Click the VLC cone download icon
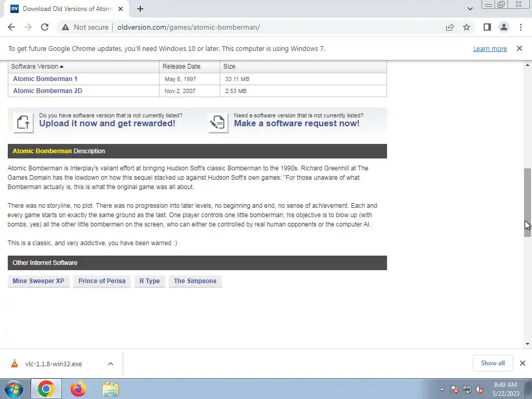532x399 pixels. 15,363
